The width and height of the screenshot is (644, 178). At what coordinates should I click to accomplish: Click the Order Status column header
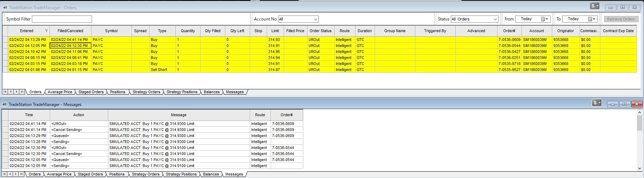coord(321,31)
